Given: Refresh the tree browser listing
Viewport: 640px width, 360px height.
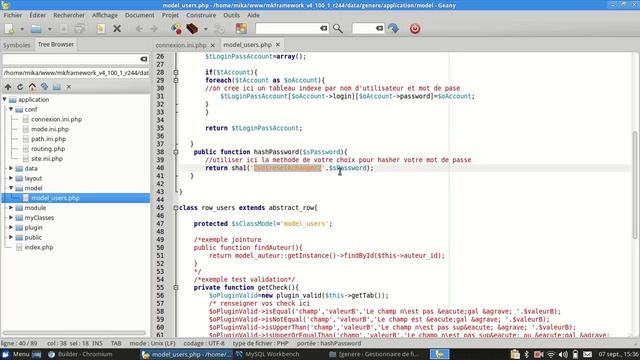Looking at the screenshot, I should [20, 87].
